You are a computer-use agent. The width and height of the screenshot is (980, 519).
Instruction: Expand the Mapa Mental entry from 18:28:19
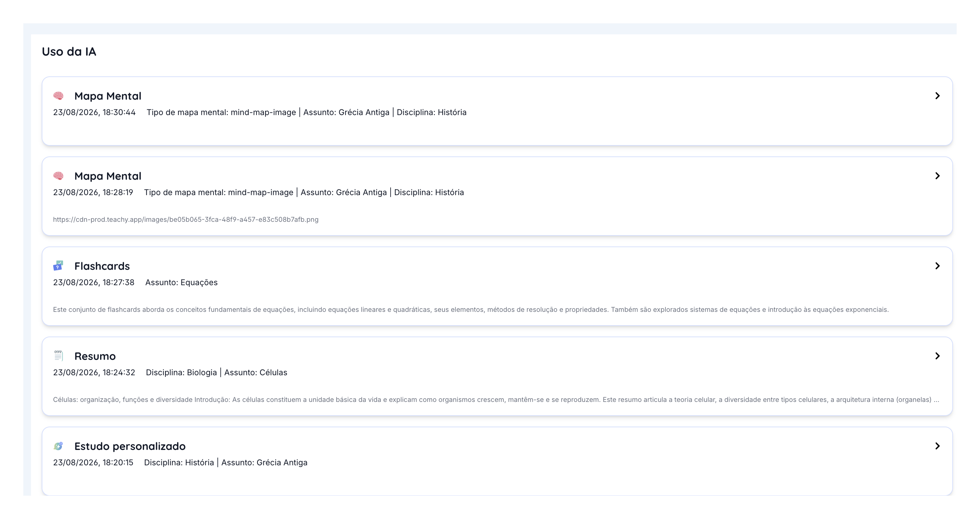tap(937, 176)
